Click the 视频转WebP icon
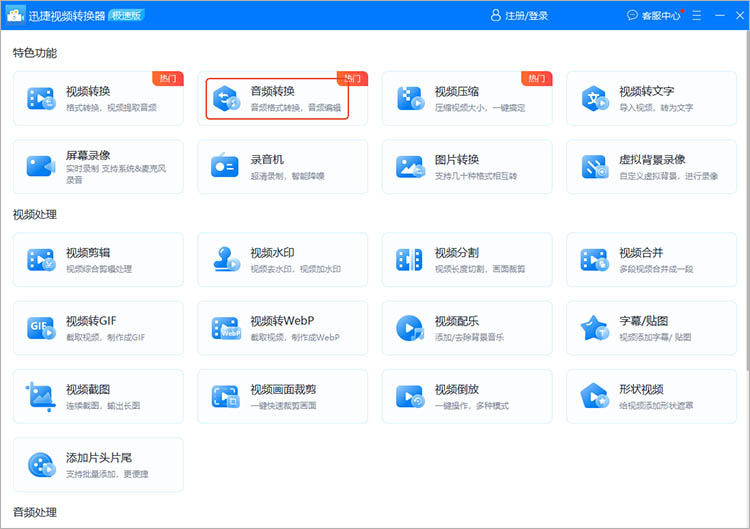Image resolution: width=750 pixels, height=529 pixels. pyautogui.click(x=226, y=328)
